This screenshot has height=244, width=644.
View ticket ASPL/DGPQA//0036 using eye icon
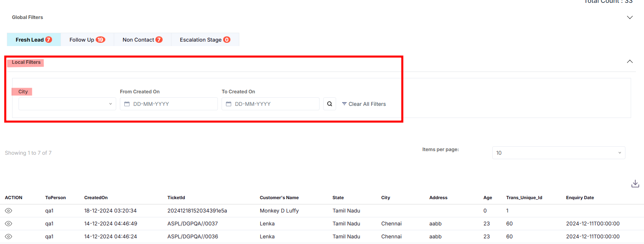click(8, 237)
